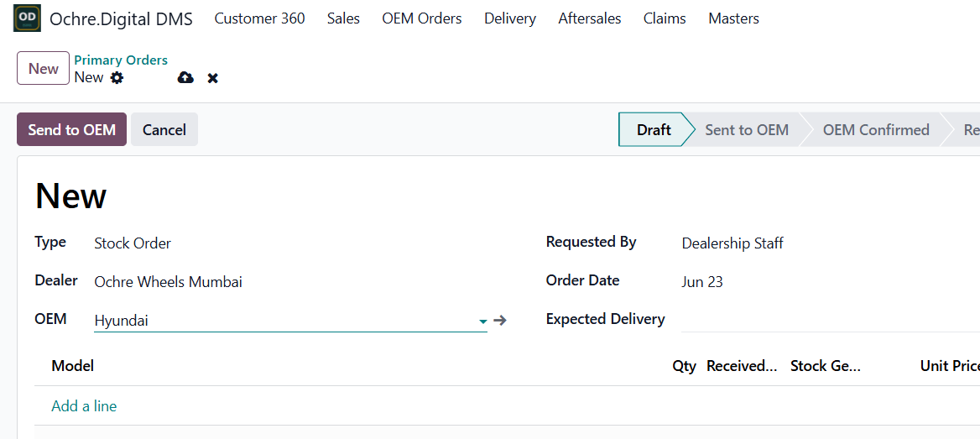Image resolution: width=980 pixels, height=439 pixels.
Task: Go back to Primary Orders breadcrumb
Action: click(122, 60)
